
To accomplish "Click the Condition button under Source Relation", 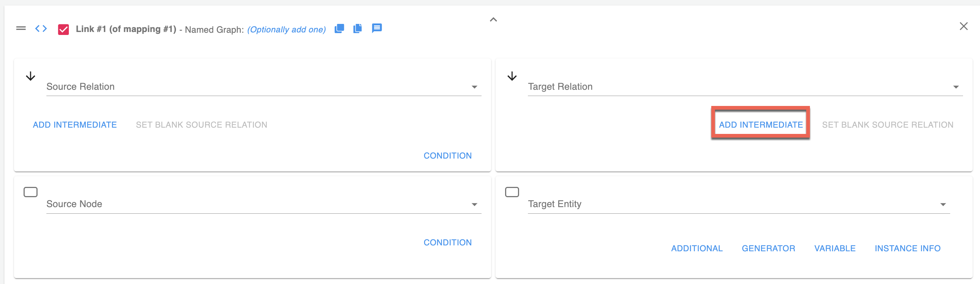I will (447, 156).
